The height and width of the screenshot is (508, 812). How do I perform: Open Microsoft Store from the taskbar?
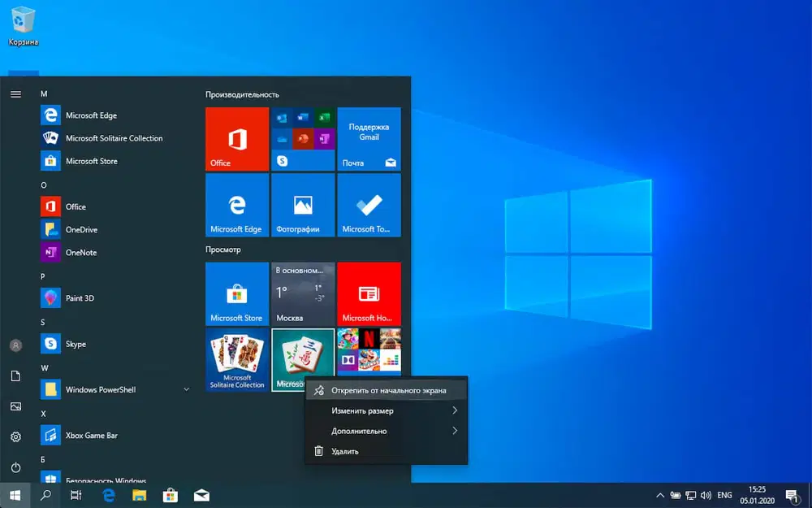tap(170, 494)
